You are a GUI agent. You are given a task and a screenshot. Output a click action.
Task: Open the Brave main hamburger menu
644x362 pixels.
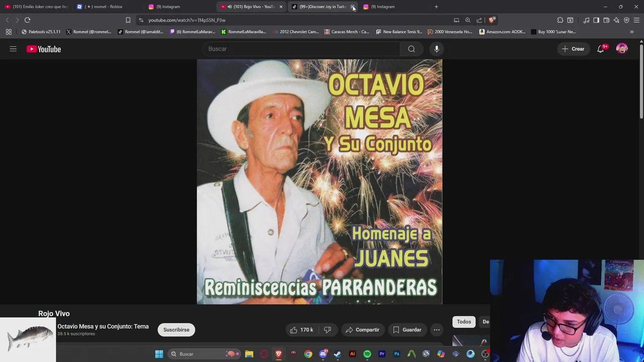636,20
